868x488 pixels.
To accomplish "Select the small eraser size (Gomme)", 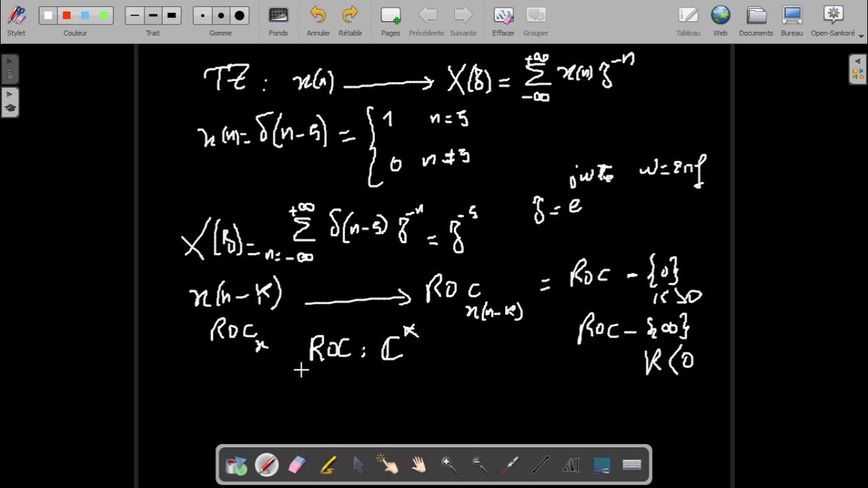I will coord(202,15).
